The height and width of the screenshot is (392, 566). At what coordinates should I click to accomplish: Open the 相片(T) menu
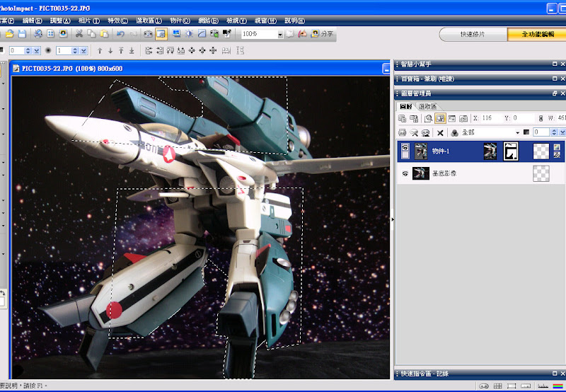point(89,21)
